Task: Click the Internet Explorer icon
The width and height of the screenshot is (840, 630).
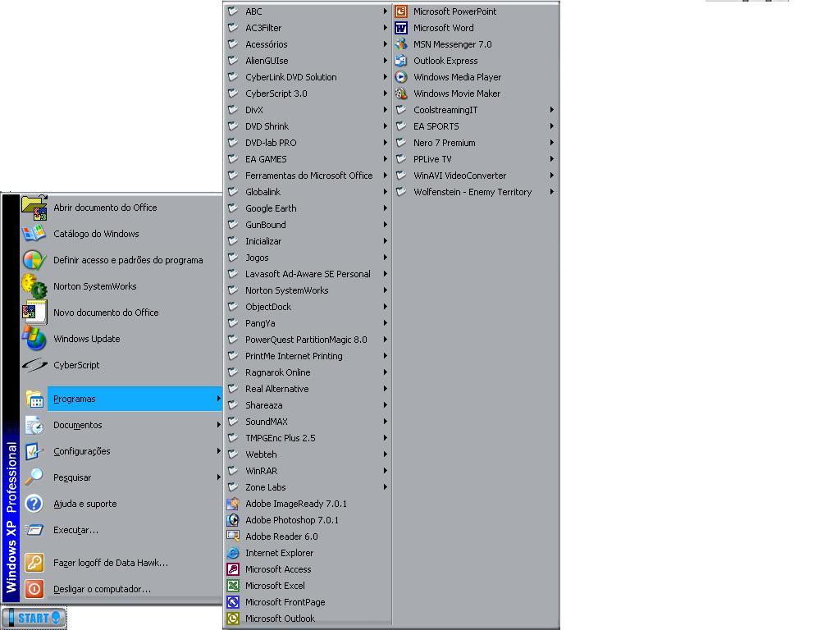Action: click(233, 553)
